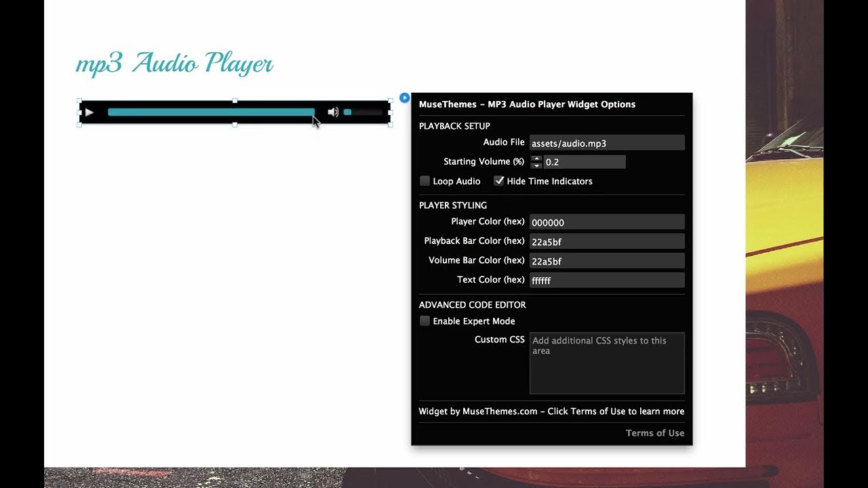Viewport: 868px width, 488px height.
Task: Enable the Loop Audio checkbox
Action: (x=425, y=181)
